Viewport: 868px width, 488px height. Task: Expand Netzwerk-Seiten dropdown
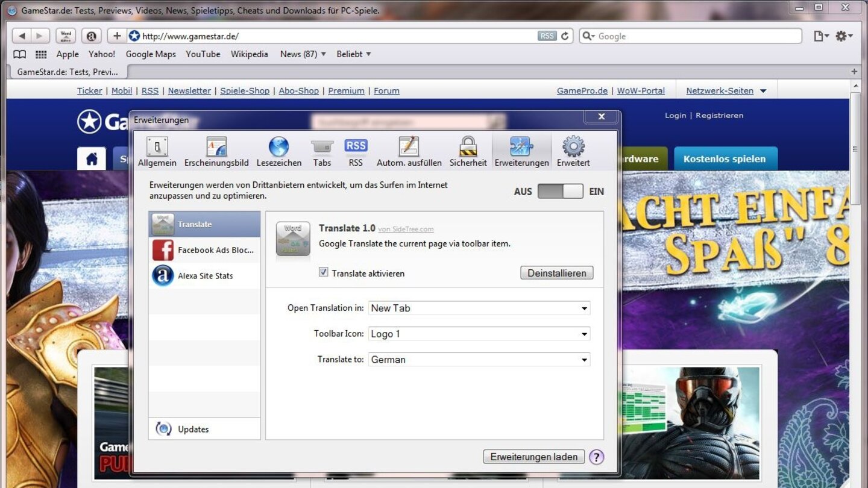(726, 91)
